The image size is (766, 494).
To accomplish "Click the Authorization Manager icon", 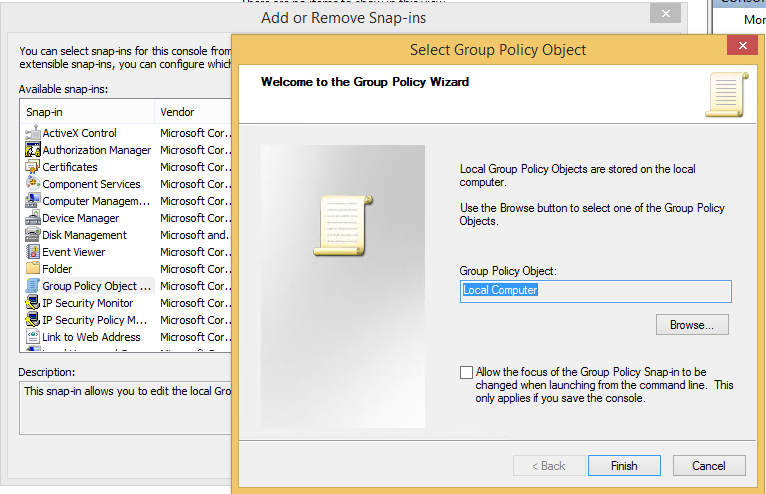I will 33,150.
